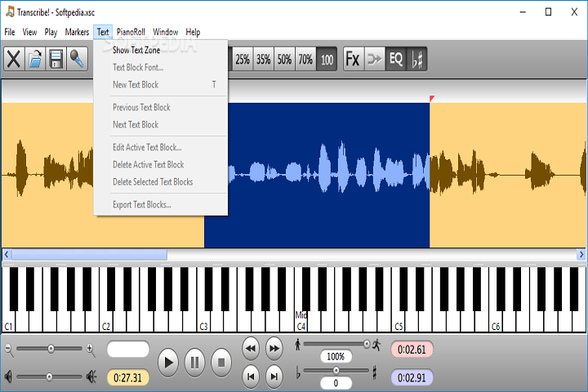Click the volume slider handle
Viewport: 588px width, 392px height.
click(49, 376)
